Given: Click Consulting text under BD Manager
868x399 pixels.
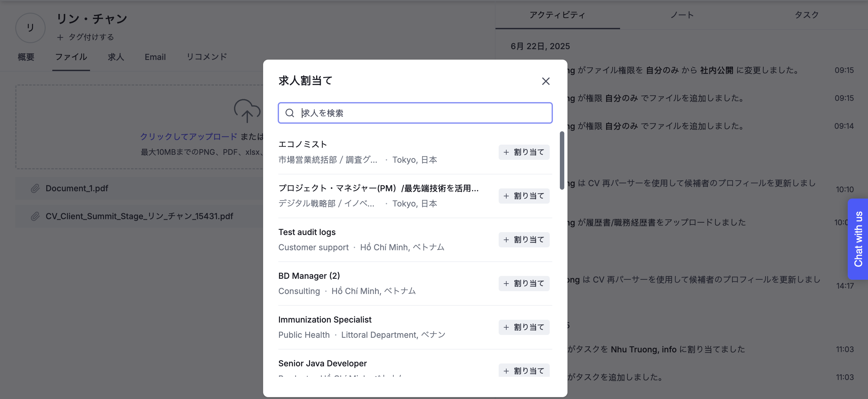Looking at the screenshot, I should click(299, 291).
